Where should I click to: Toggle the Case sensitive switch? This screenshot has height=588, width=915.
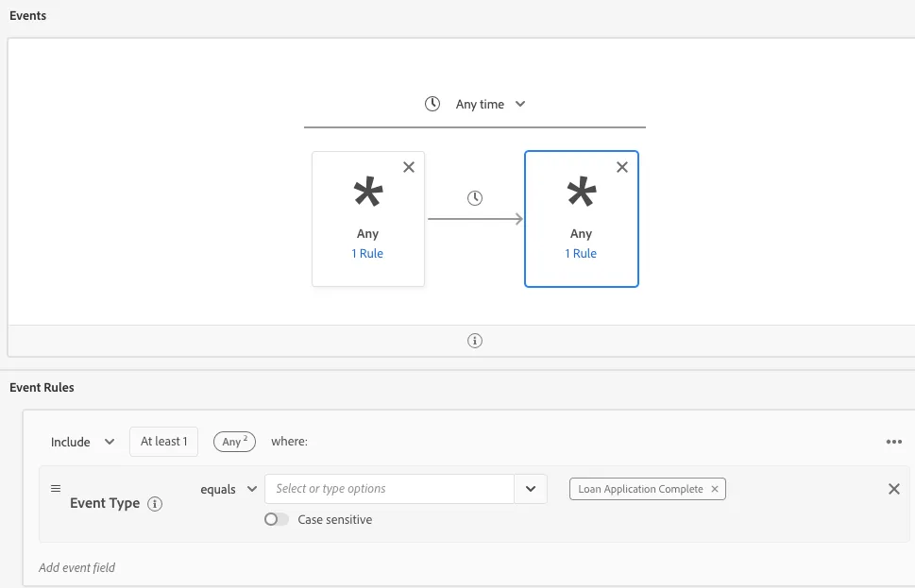click(277, 519)
